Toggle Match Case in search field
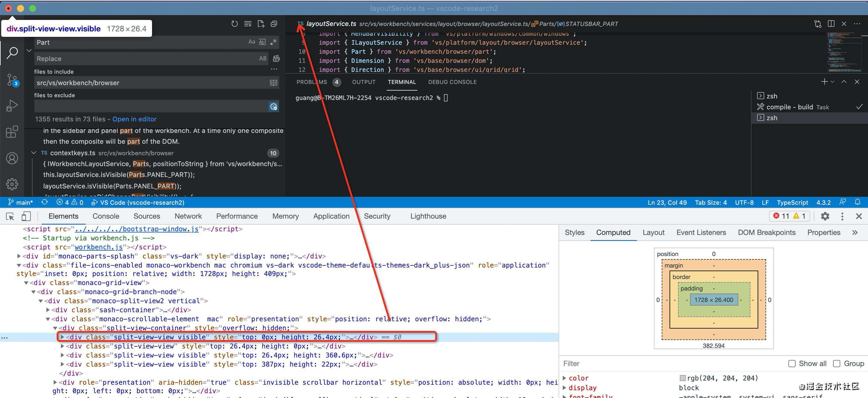This screenshot has width=868, height=398. [252, 42]
